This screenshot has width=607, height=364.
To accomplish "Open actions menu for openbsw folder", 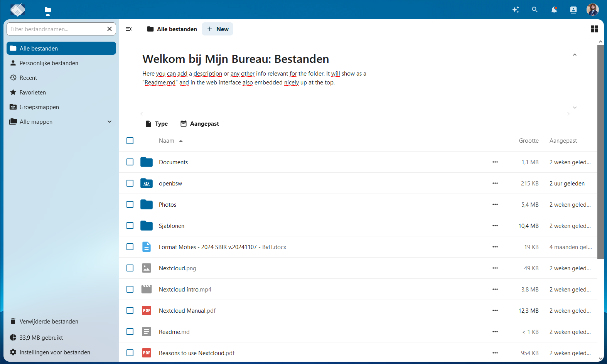I will coord(495,183).
